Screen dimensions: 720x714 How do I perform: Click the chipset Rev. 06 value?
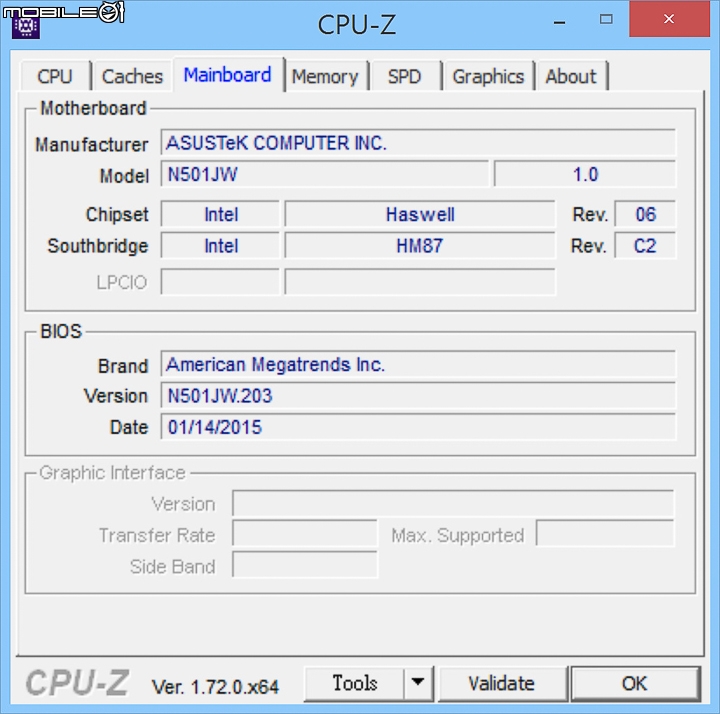645,214
